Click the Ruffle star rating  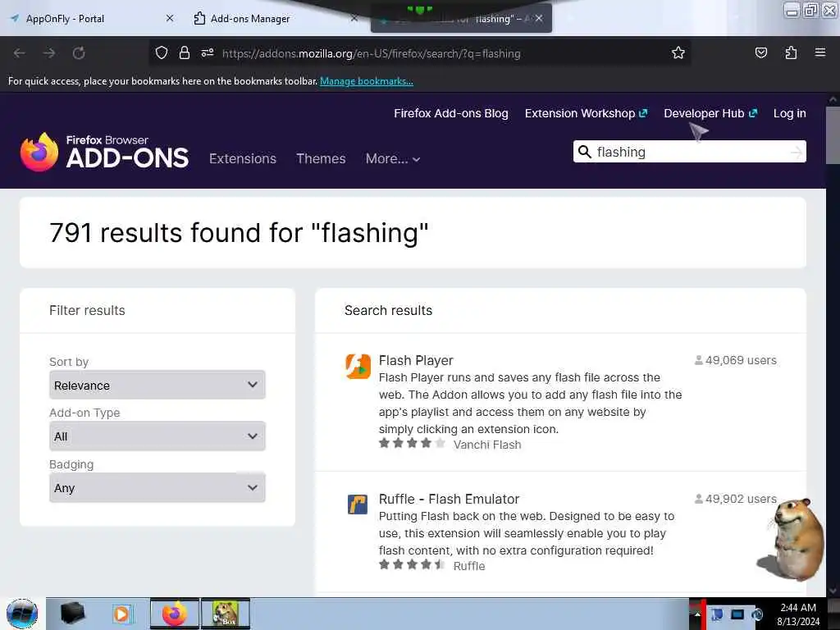click(x=412, y=564)
